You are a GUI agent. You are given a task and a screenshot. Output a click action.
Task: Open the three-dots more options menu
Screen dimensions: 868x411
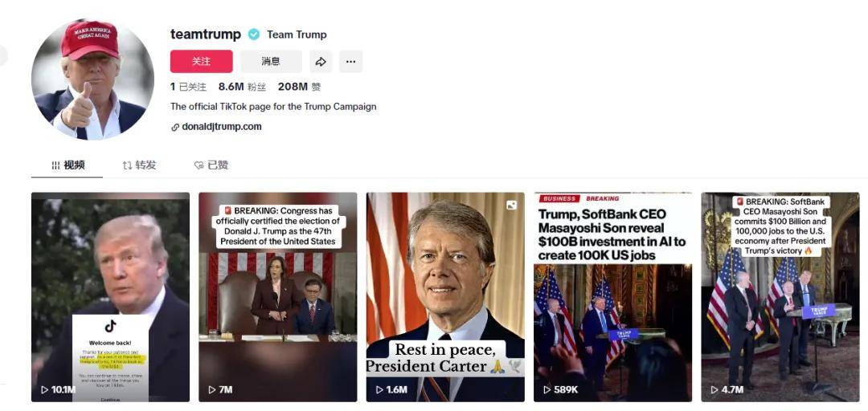coord(351,61)
